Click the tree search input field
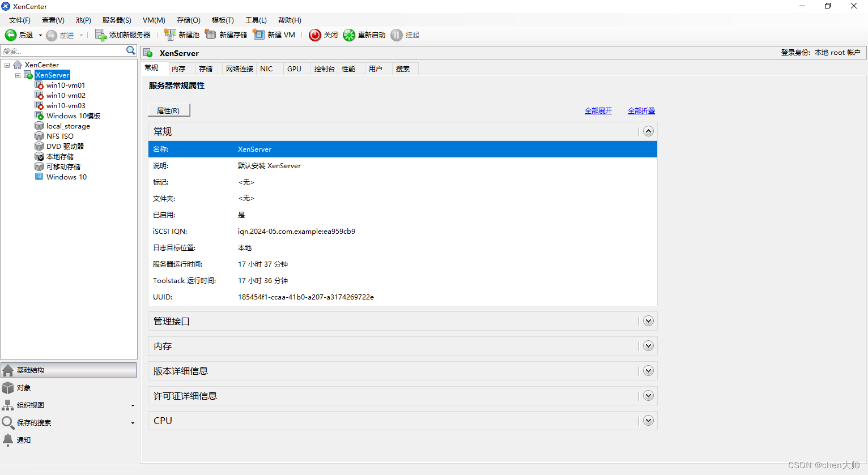The width and height of the screenshot is (868, 475). click(x=63, y=51)
